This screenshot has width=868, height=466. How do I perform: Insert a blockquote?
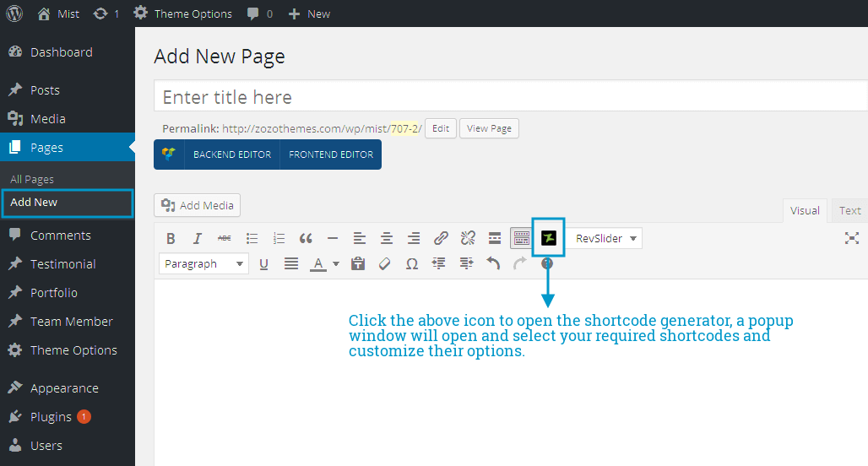306,238
